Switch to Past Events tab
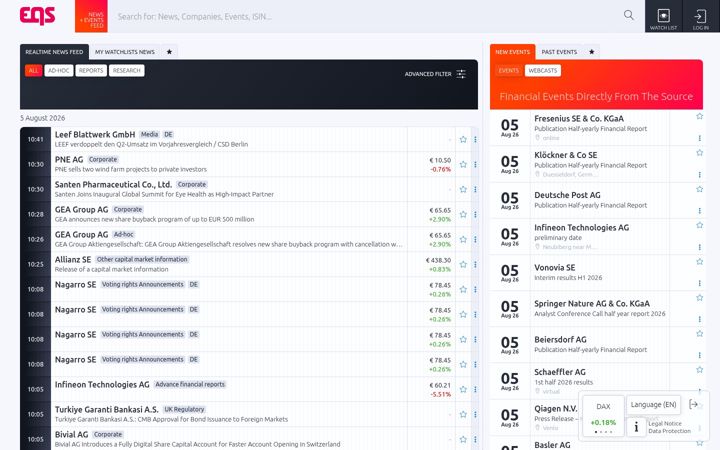Image resolution: width=720 pixels, height=450 pixels. pos(559,52)
